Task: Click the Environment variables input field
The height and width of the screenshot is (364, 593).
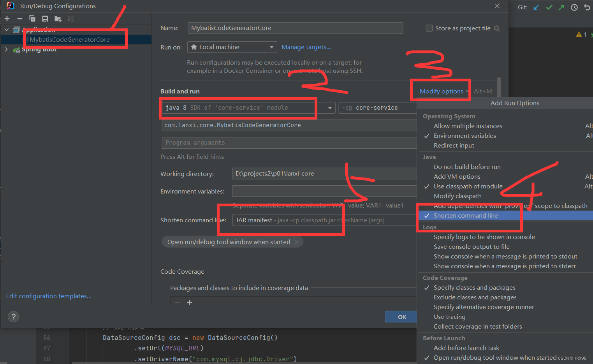Action: tap(324, 191)
